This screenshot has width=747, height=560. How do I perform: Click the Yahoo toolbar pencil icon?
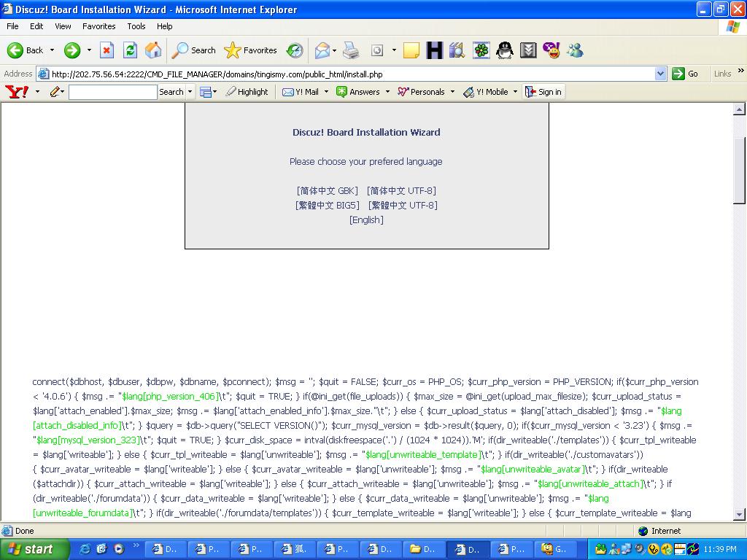[55, 91]
